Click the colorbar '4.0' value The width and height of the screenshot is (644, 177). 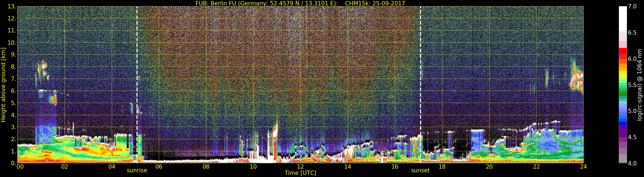click(632, 163)
